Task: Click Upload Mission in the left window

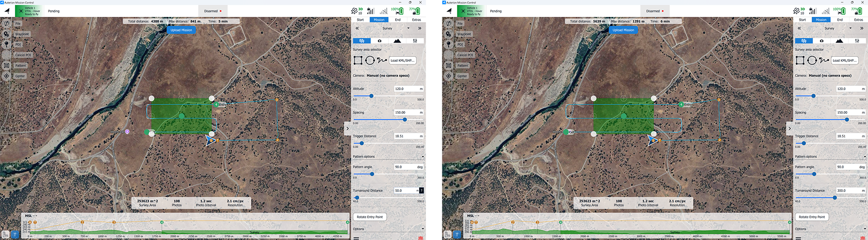Action: pyautogui.click(x=181, y=30)
